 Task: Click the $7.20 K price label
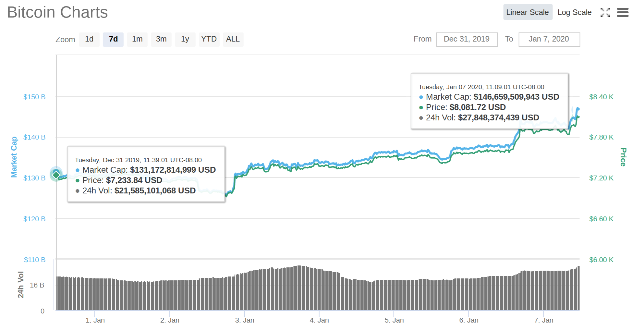click(x=601, y=178)
